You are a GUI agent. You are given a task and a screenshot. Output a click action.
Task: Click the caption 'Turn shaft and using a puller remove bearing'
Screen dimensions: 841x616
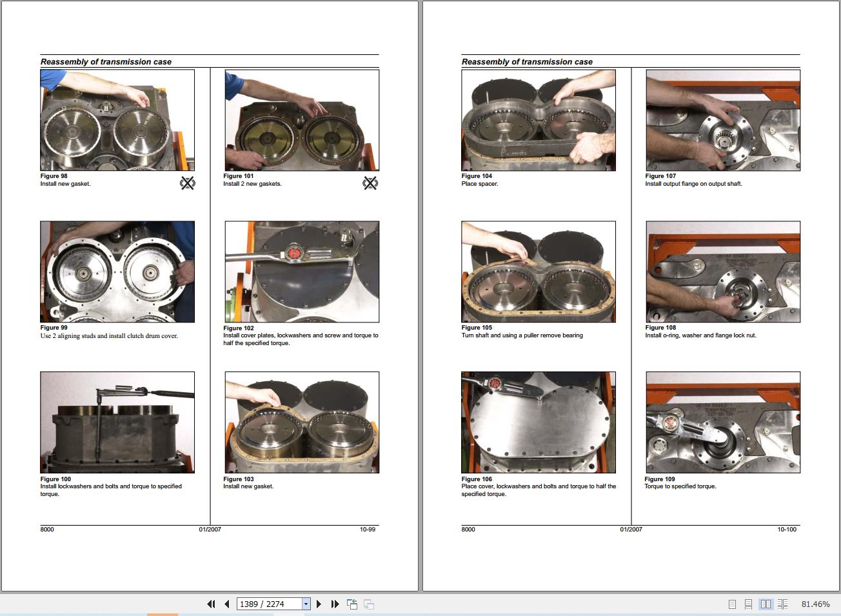coord(522,335)
